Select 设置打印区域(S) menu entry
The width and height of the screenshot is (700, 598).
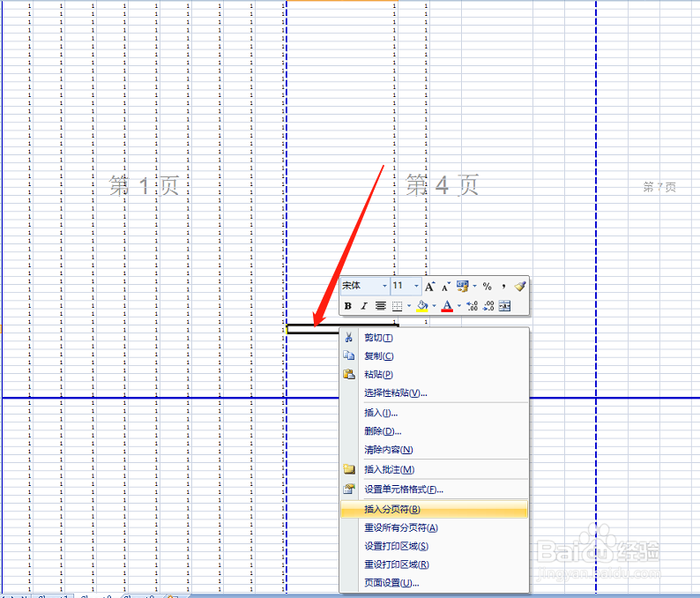(434, 546)
